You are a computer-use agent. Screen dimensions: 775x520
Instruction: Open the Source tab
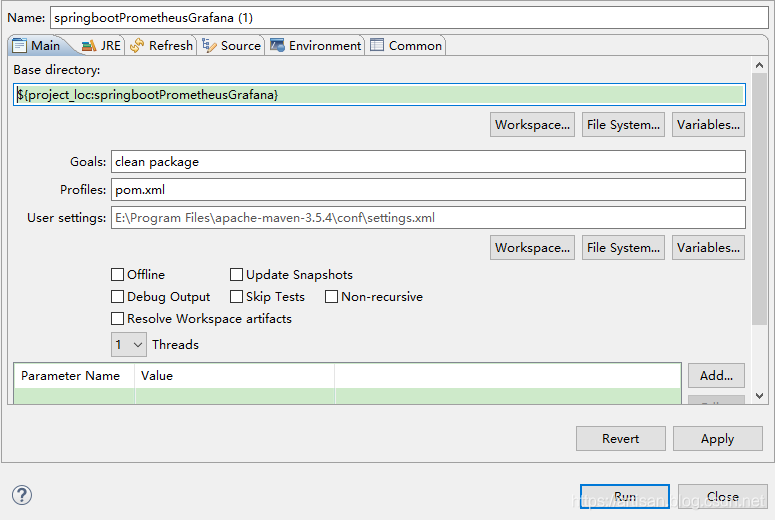click(x=232, y=45)
